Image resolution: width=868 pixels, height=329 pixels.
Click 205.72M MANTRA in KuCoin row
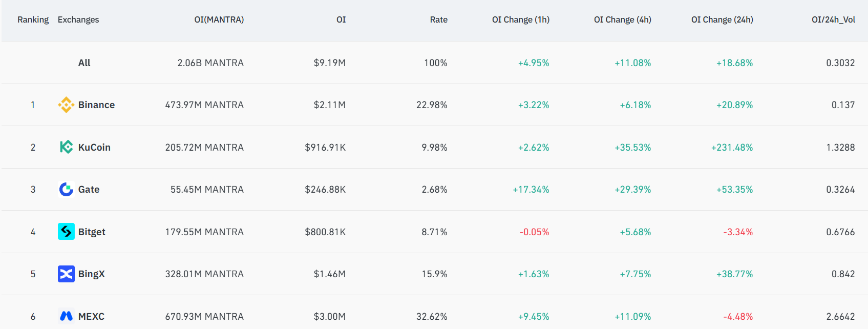(204, 147)
